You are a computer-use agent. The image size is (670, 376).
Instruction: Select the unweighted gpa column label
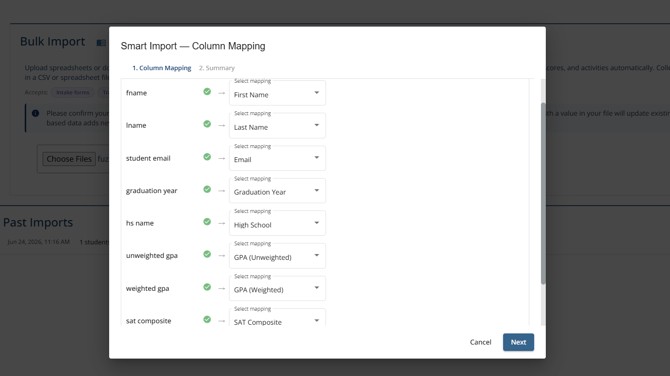coord(152,256)
